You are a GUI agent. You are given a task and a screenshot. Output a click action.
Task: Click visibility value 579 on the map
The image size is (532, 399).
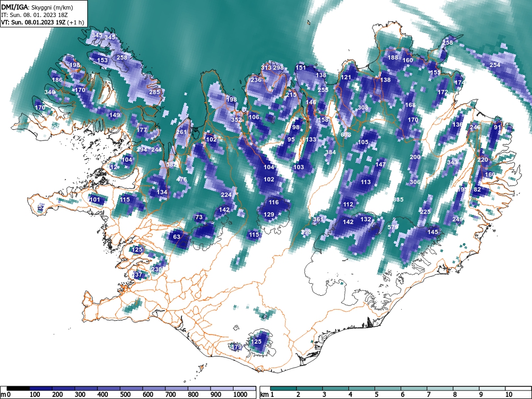tap(393, 227)
